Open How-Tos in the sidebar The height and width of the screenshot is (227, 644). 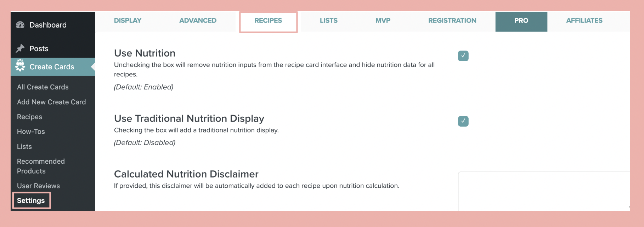click(x=31, y=132)
